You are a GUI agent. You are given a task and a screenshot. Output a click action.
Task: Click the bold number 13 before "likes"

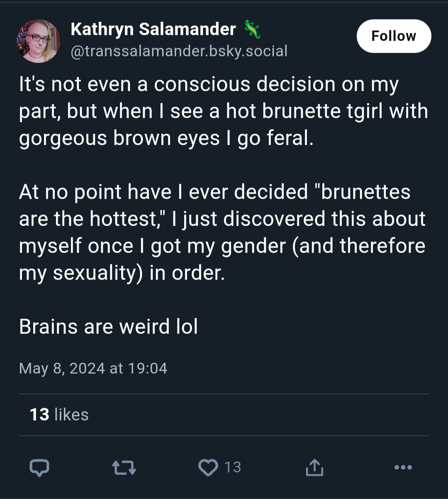point(40,414)
